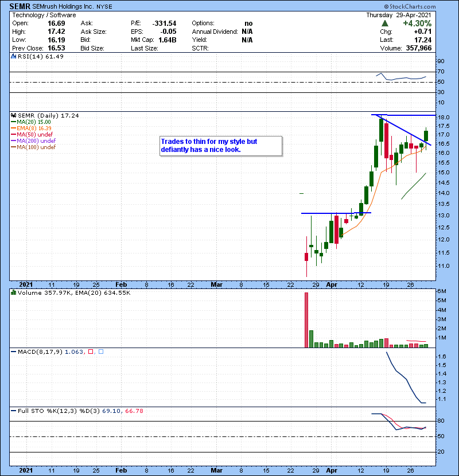Click the Ask Size label
This screenshot has width=459, height=476.
tap(94, 32)
